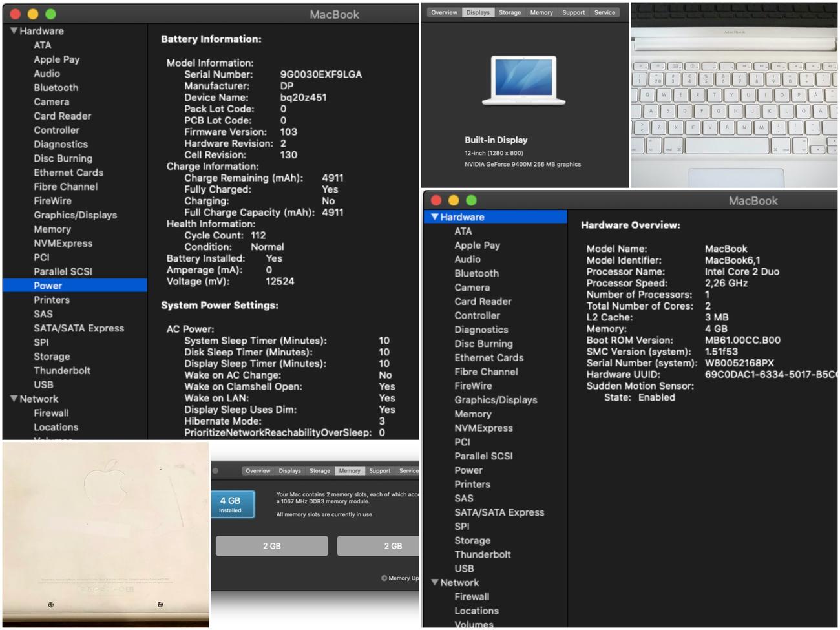
Task: Collapse Network section in the Battery Information window
Action: tap(14, 399)
